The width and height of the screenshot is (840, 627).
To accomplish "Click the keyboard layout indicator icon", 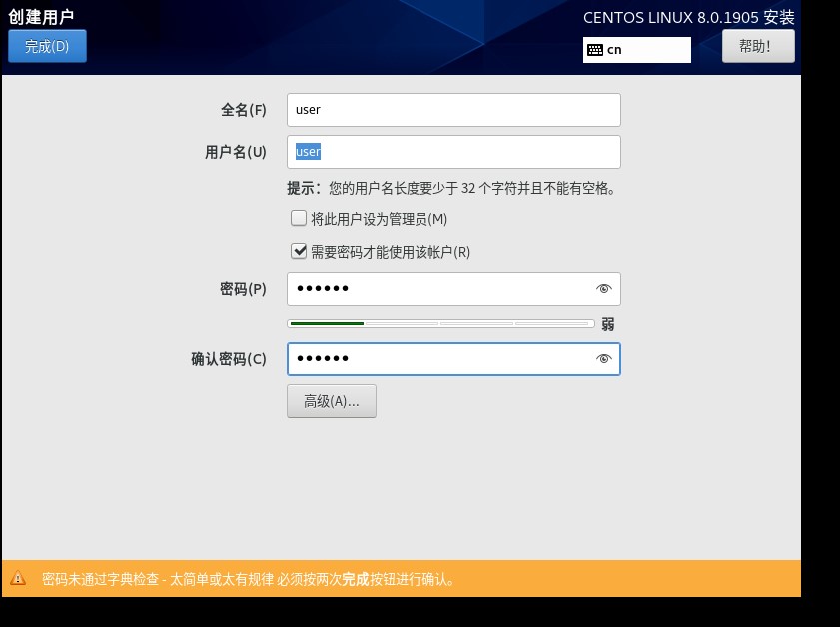I will [x=598, y=49].
